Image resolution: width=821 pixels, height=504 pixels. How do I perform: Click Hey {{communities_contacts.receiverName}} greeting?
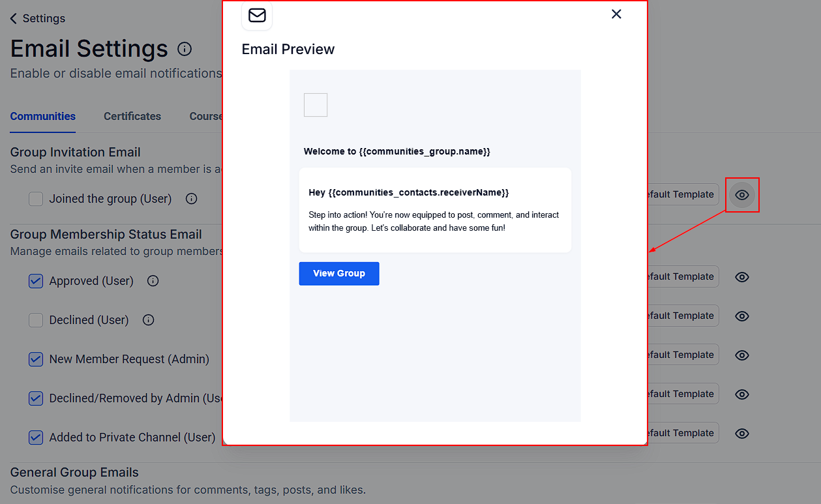[409, 193]
